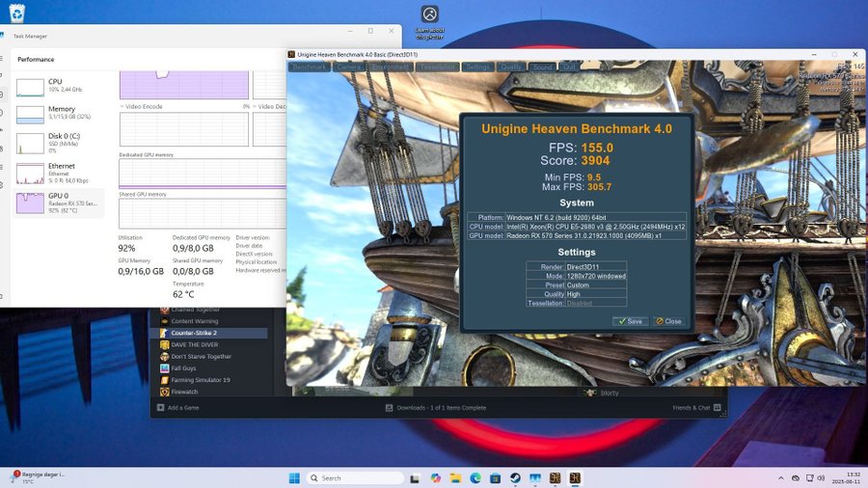The image size is (868, 488).
Task: Open the Recycle Bin desktop icon
Action: coord(17,13)
